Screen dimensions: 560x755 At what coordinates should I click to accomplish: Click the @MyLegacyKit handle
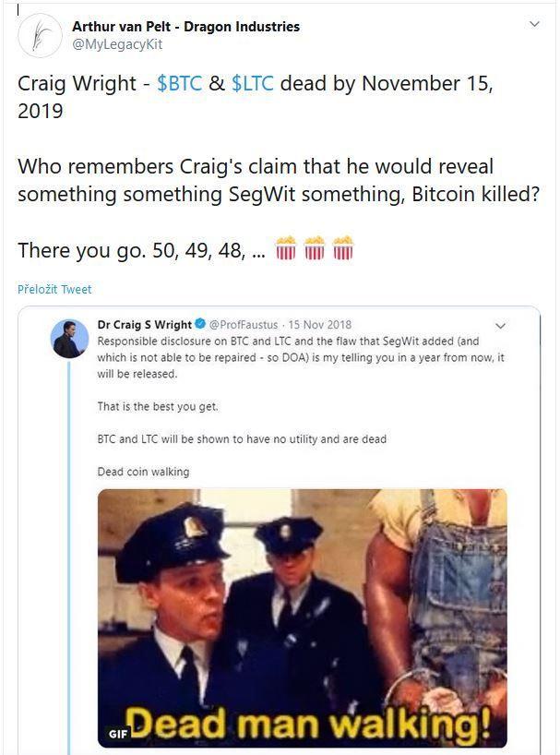117,44
